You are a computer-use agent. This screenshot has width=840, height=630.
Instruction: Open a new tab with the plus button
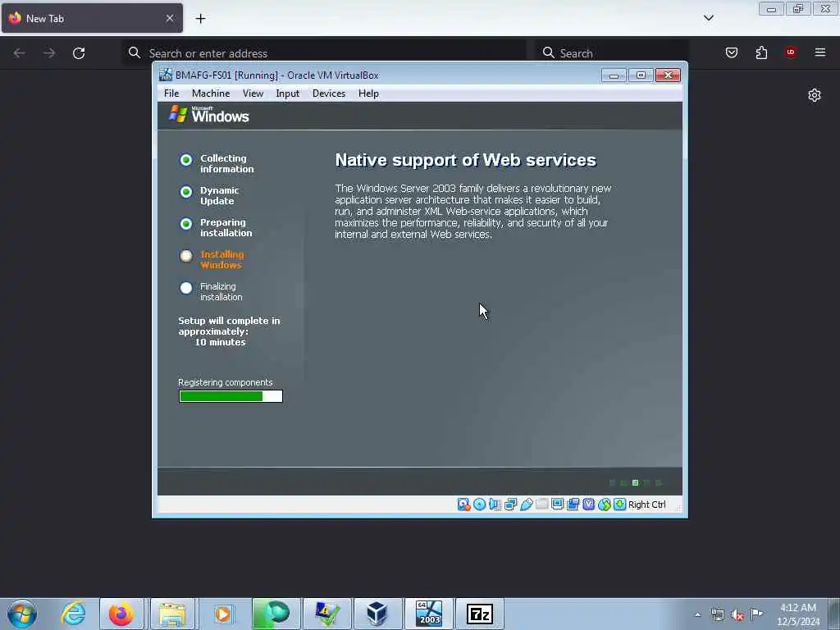(x=200, y=19)
